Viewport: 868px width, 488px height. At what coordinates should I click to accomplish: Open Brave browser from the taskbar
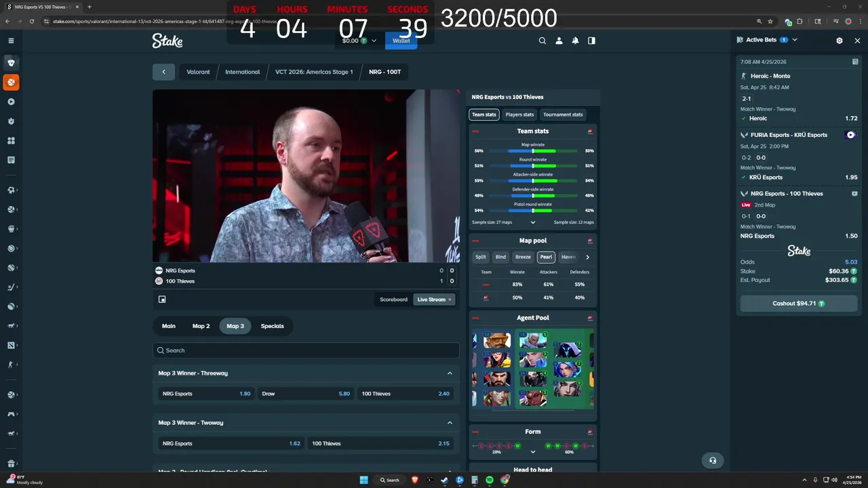pyautogui.click(x=415, y=480)
